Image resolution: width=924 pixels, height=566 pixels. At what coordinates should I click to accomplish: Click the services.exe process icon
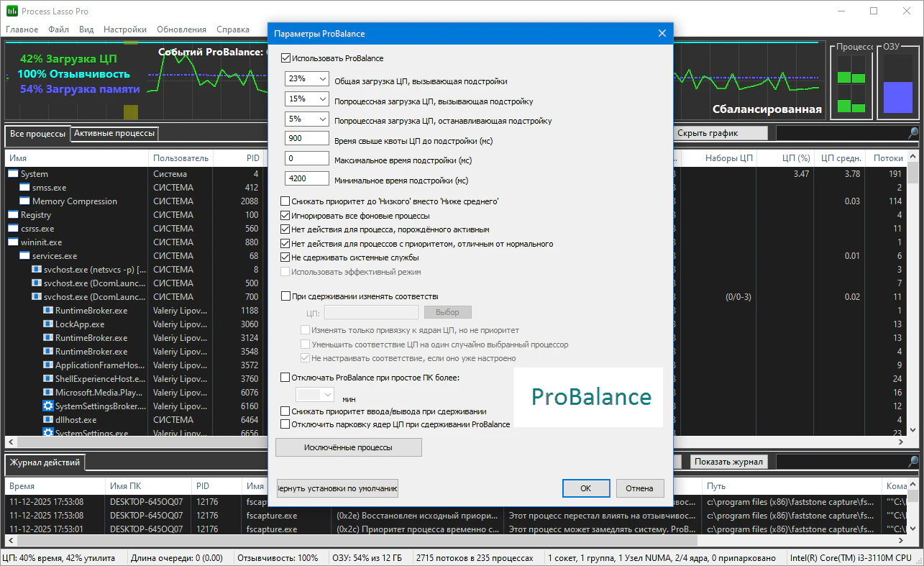tap(25, 256)
